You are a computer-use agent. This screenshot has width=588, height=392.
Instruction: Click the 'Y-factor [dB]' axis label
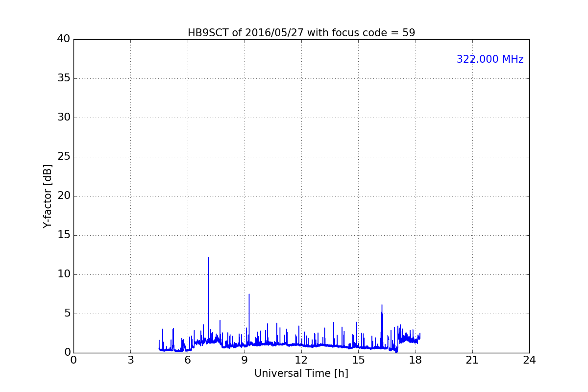tap(48, 196)
